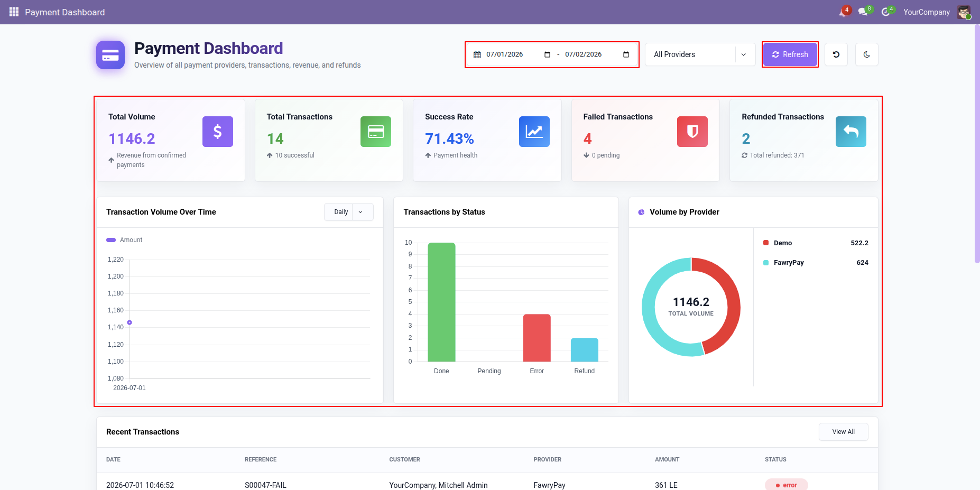Open the Daily interval dropdown
Viewport: 980px width, 490px height.
pos(349,212)
